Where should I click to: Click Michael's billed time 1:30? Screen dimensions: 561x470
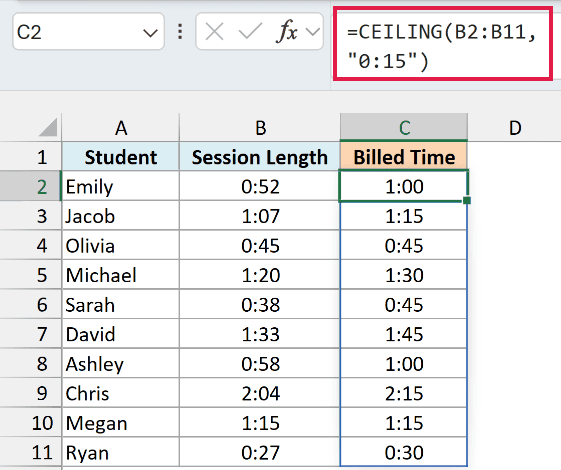[x=404, y=275]
